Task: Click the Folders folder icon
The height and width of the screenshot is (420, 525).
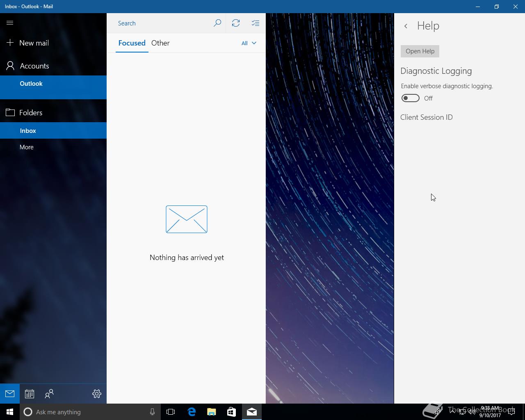Action: (x=10, y=112)
